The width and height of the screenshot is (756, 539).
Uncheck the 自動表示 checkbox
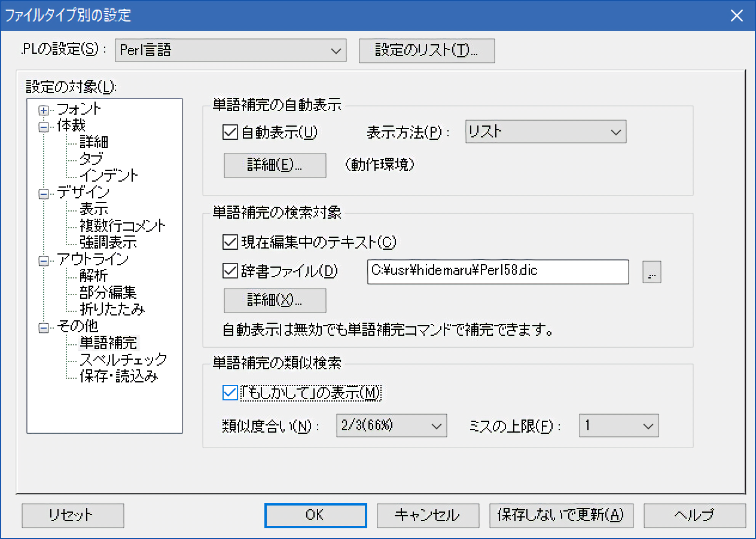pyautogui.click(x=230, y=132)
